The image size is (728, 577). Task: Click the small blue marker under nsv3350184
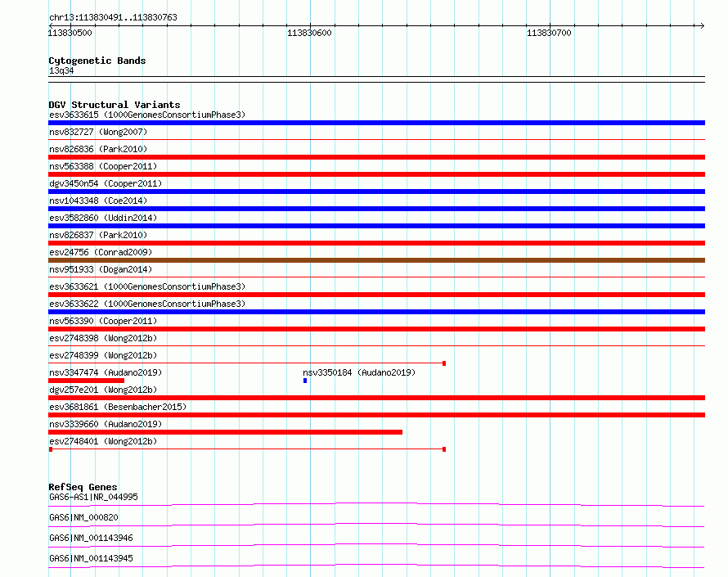coord(305,381)
